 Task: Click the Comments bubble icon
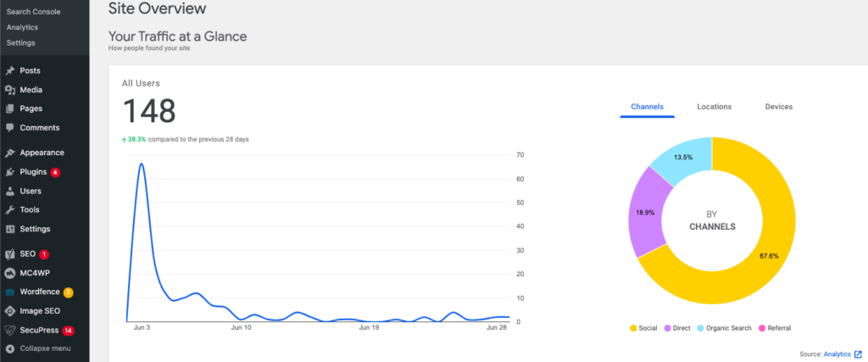pyautogui.click(x=10, y=128)
